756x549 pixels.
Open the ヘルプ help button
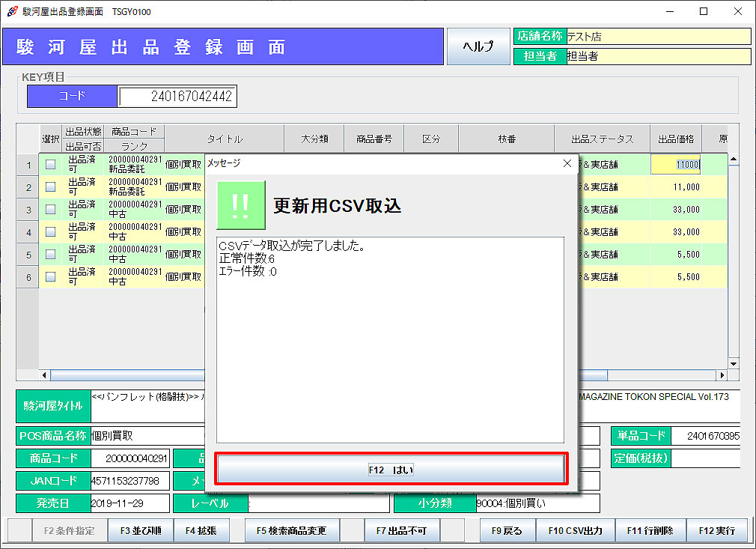478,46
